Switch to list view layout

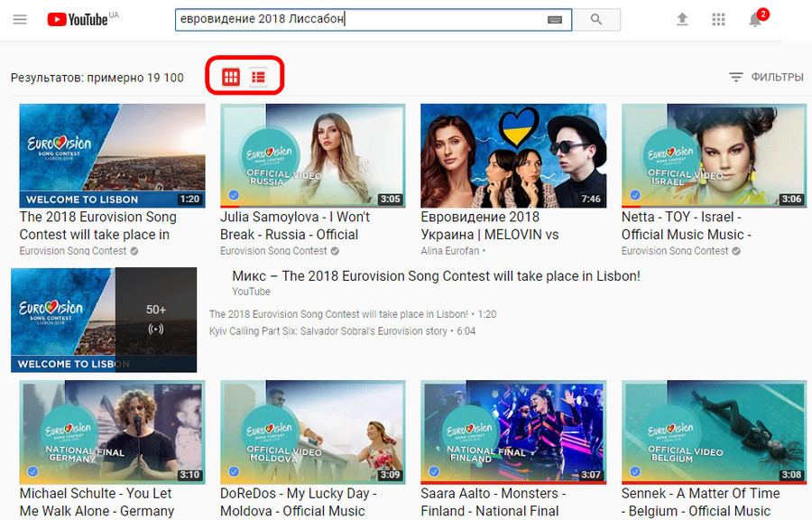(x=258, y=77)
